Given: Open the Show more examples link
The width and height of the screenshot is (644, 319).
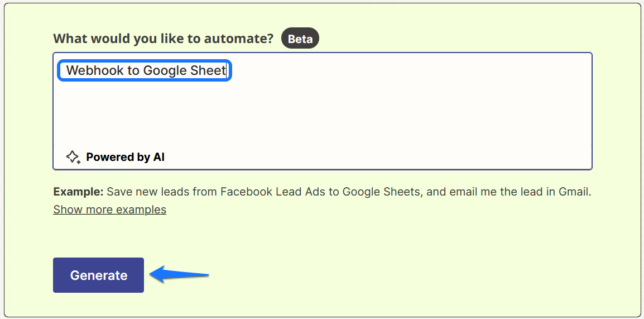Looking at the screenshot, I should coord(109,210).
